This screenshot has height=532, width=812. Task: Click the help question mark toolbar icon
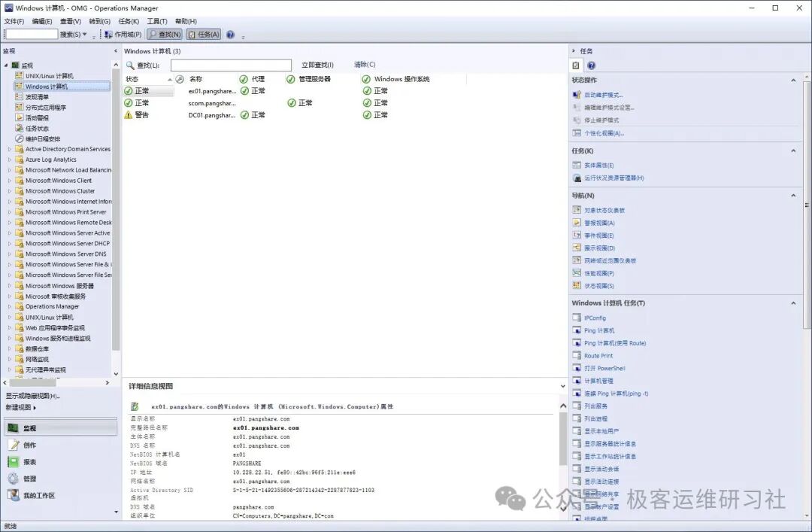tap(230, 34)
